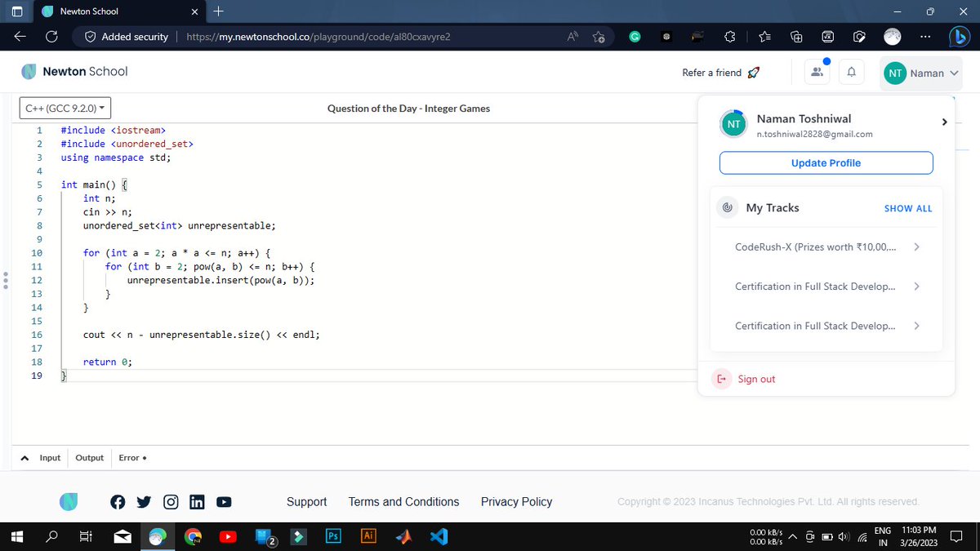Click the Added security indicator
This screenshot has height=551, width=980.
[127, 37]
